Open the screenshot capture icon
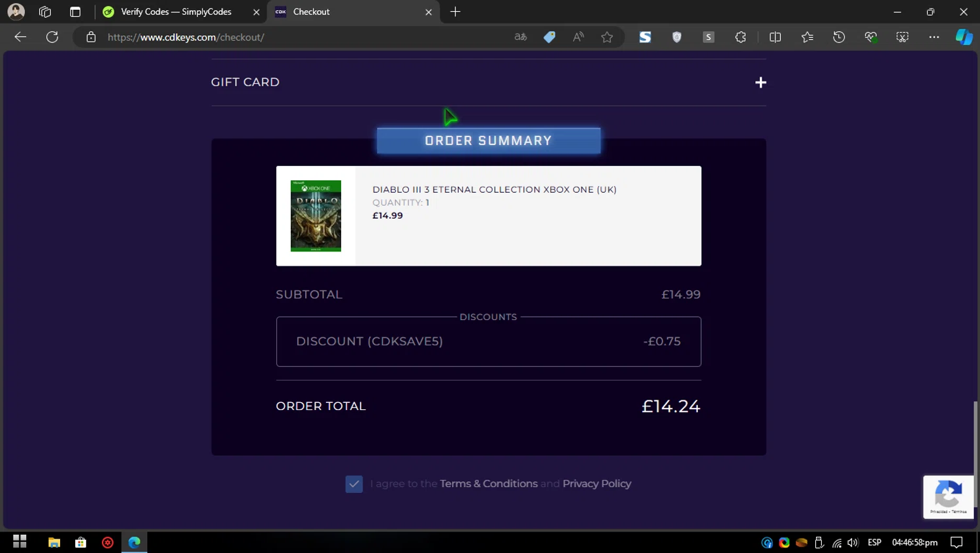This screenshot has height=553, width=980. pyautogui.click(x=902, y=37)
